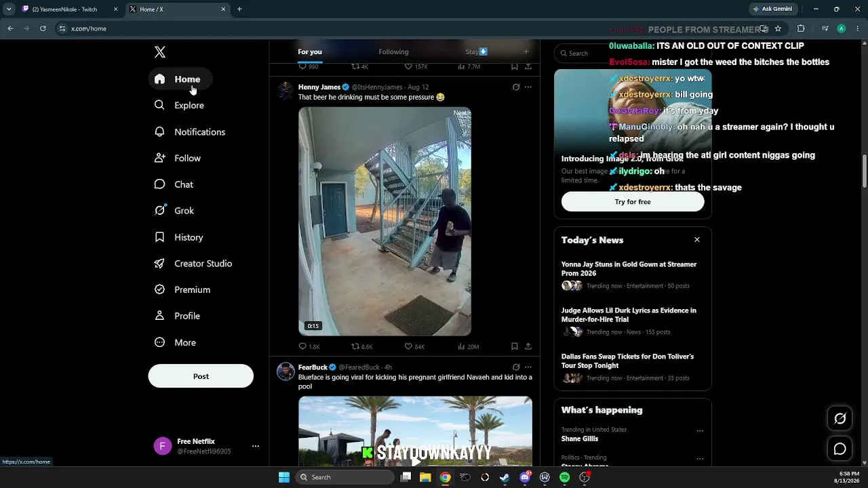Open Grok from the sidebar
The image size is (868, 488).
(174, 211)
